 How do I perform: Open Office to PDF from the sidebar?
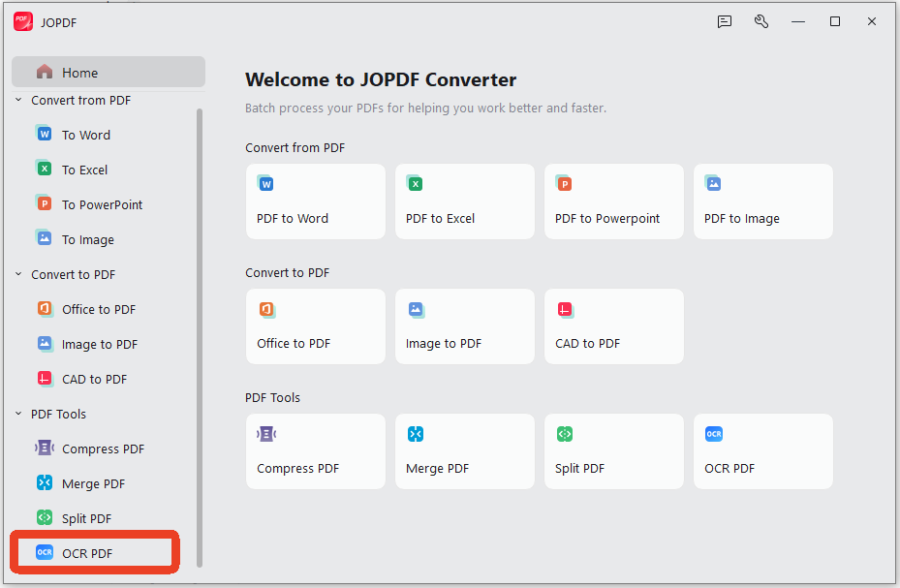coord(99,309)
